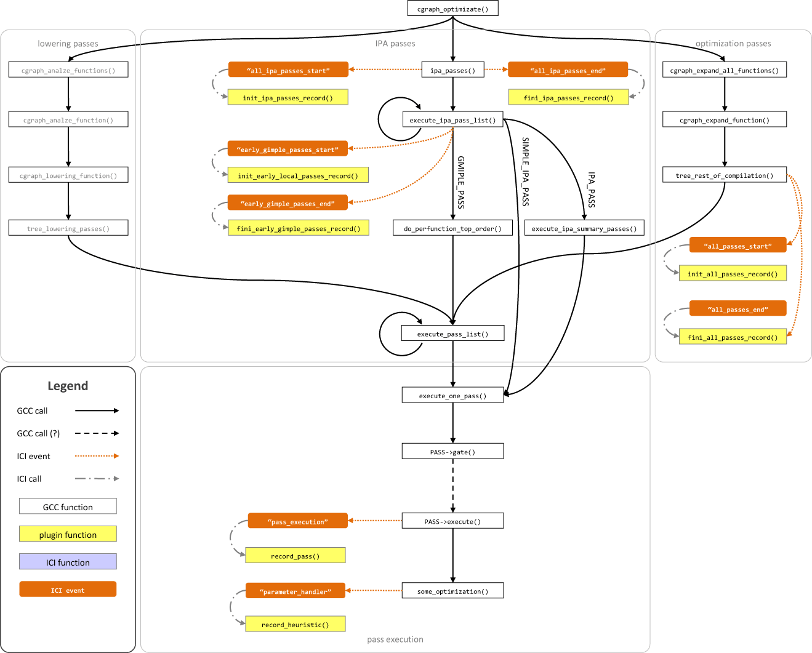The image size is (812, 653).
Task: Select init_early_local_passes_record() box
Action: pos(298,175)
